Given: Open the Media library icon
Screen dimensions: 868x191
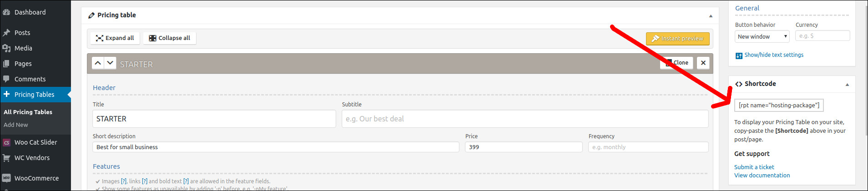Looking at the screenshot, I should pyautogui.click(x=6, y=48).
